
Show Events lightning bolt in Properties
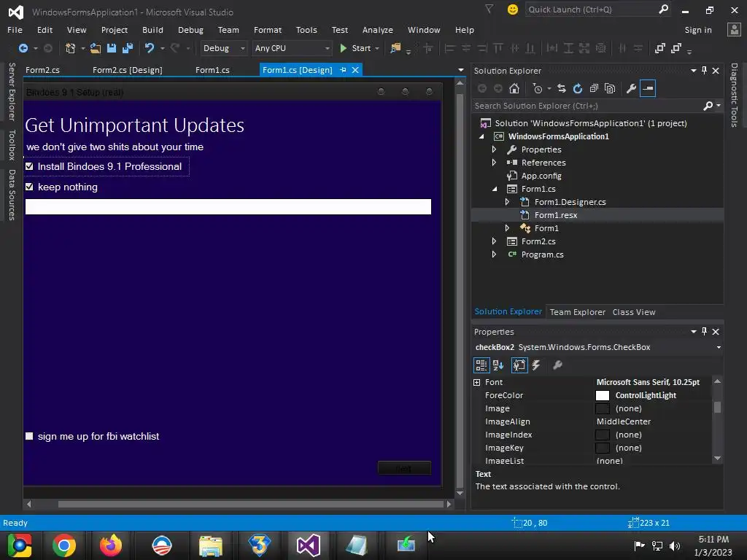click(x=536, y=365)
